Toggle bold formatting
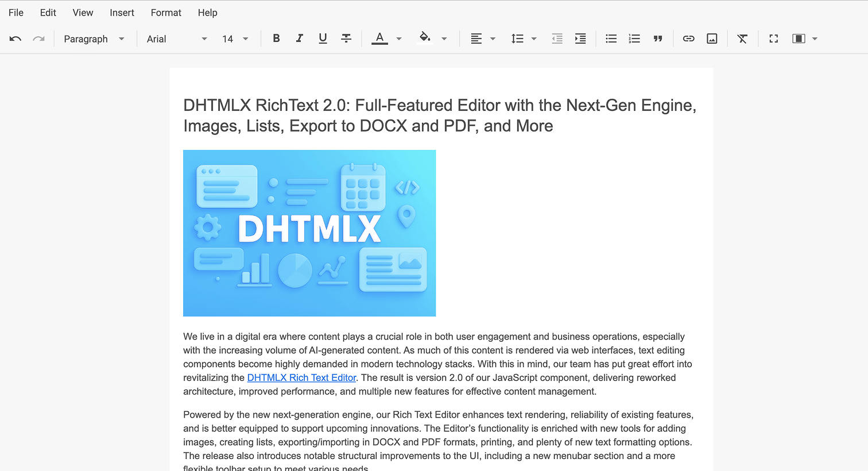This screenshot has height=471, width=868. pyautogui.click(x=276, y=38)
